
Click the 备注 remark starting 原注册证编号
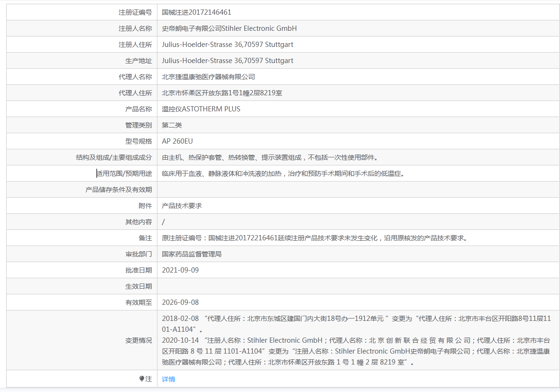pos(314,238)
